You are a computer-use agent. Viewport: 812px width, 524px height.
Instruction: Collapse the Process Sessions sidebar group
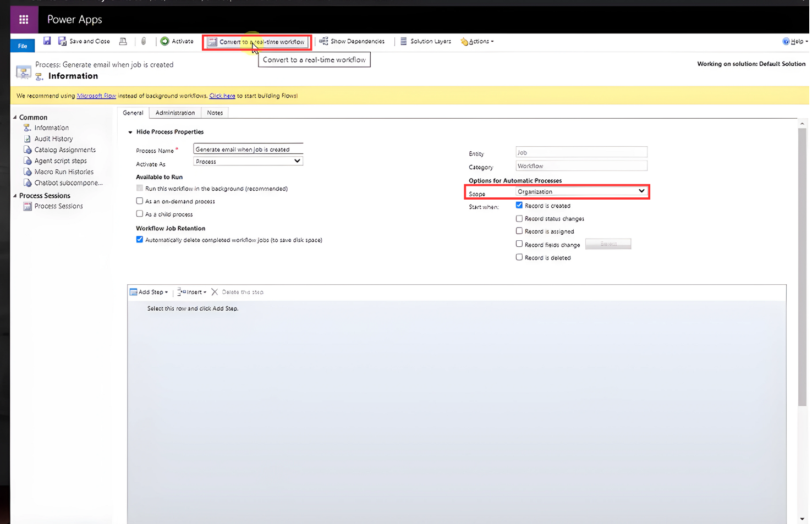click(15, 195)
